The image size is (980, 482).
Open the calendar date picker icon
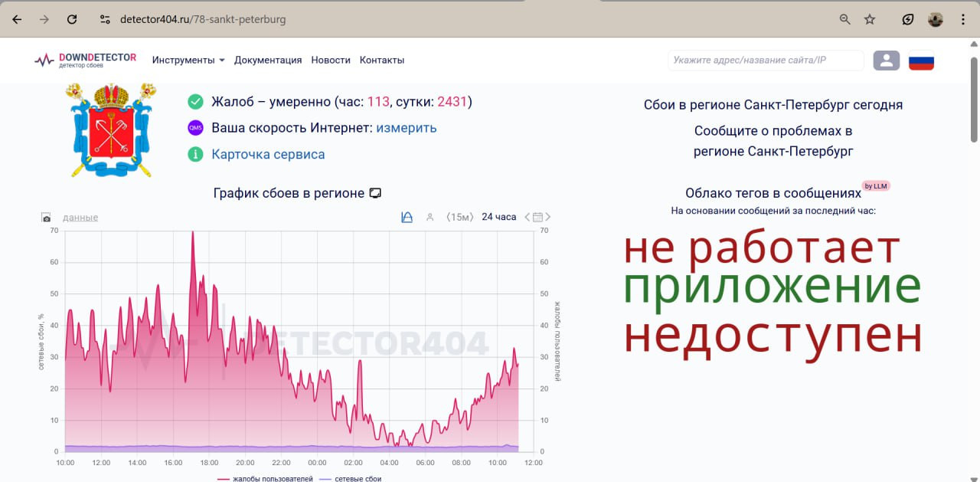click(x=537, y=218)
